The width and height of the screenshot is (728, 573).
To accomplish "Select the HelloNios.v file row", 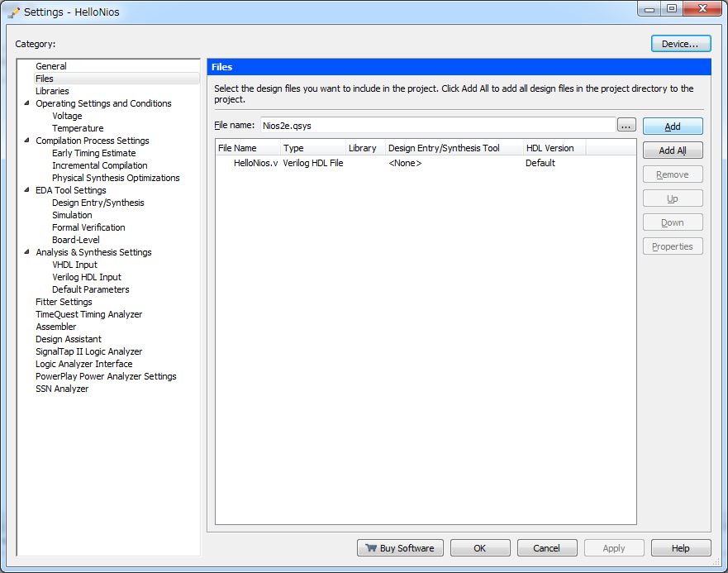I will (x=426, y=163).
